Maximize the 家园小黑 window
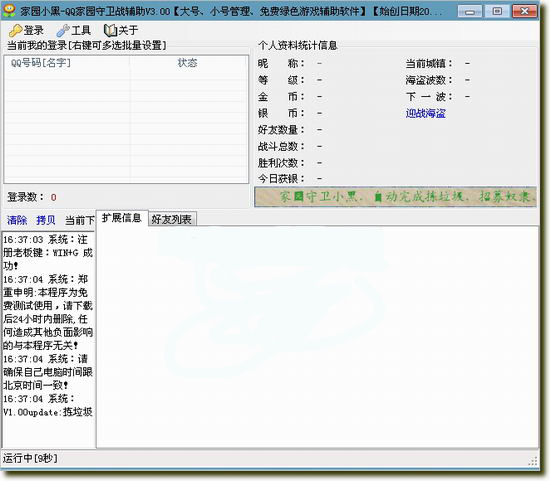Viewport: 550px width, 481px height. click(x=497, y=12)
